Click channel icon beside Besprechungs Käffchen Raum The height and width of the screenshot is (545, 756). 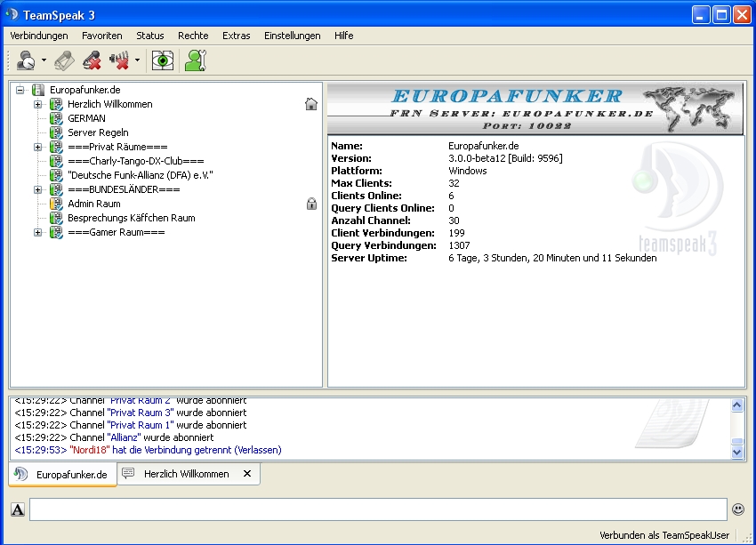(56, 218)
